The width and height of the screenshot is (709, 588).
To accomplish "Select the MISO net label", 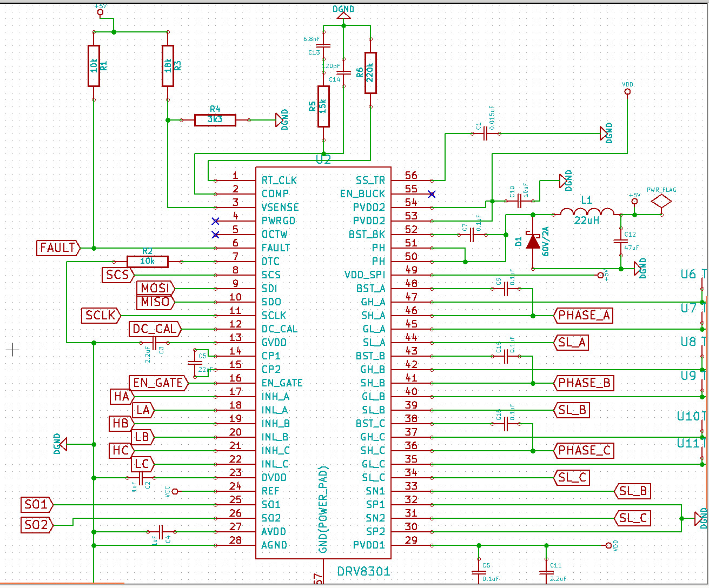I will [x=156, y=302].
